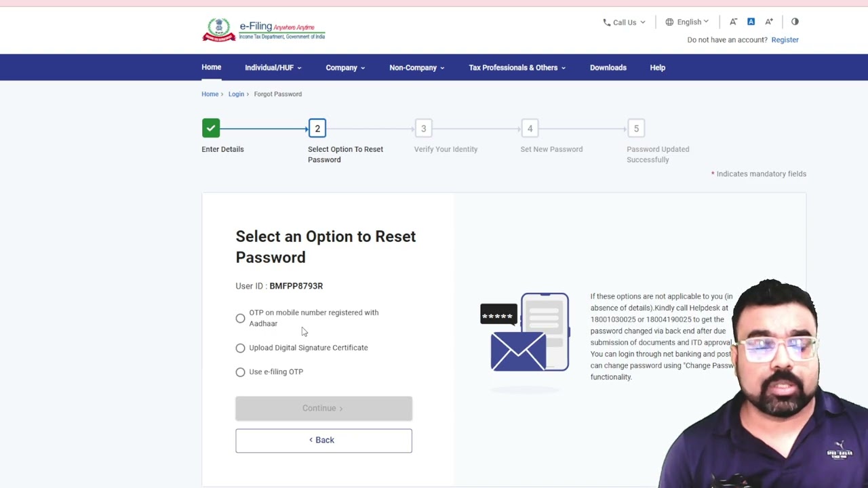
Task: Click the Continue button
Action: tap(323, 408)
